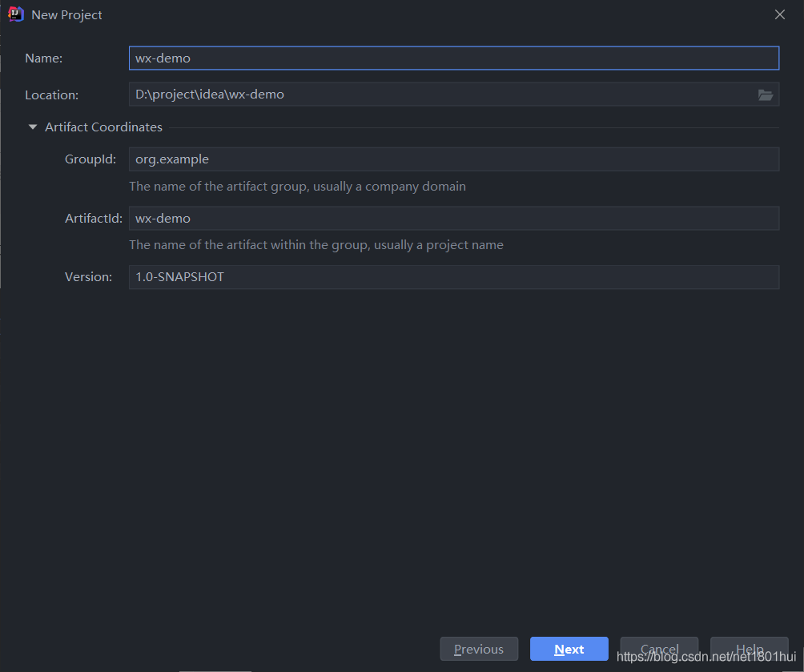Proceed with the Next button
The width and height of the screenshot is (804, 672).
pyautogui.click(x=569, y=649)
